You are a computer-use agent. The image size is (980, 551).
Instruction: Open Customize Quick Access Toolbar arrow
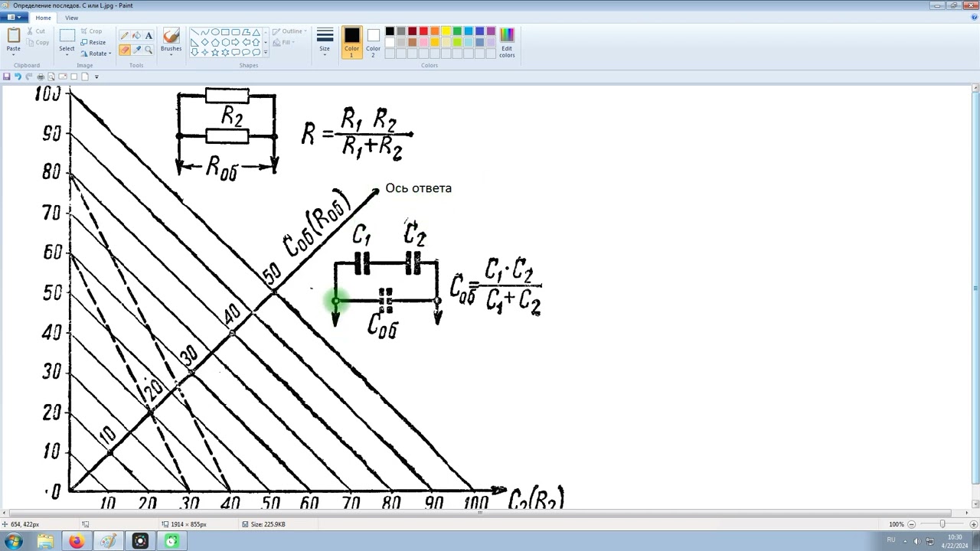96,77
